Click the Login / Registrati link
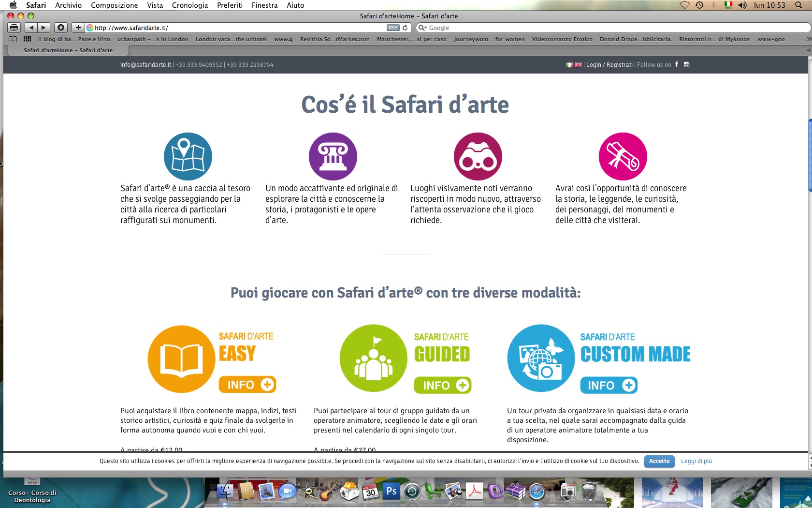 (609, 65)
